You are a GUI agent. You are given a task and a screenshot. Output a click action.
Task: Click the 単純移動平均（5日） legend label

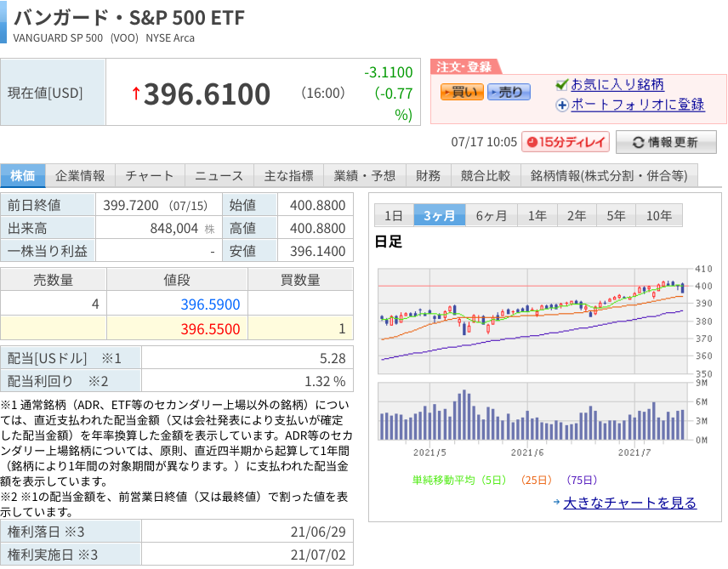[x=459, y=480]
